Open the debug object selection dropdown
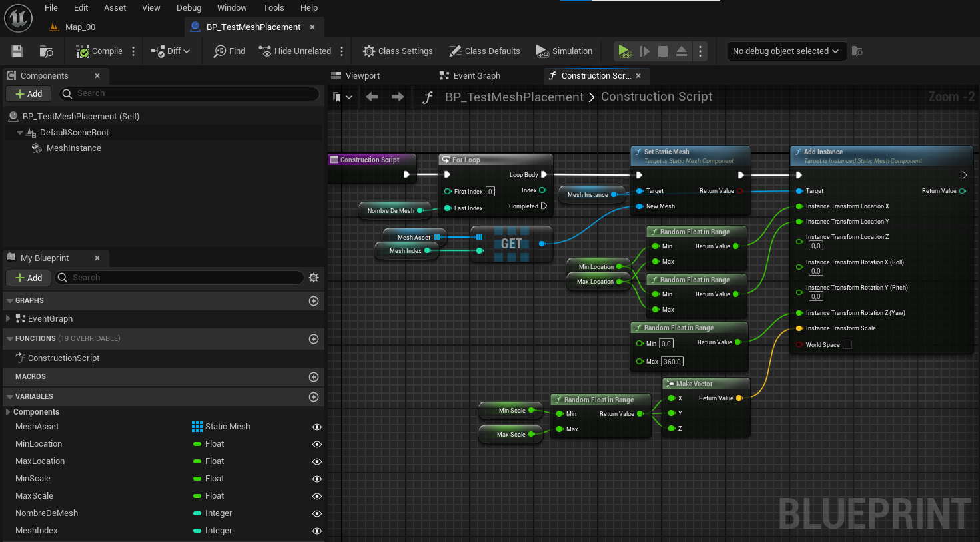980x542 pixels. (787, 51)
